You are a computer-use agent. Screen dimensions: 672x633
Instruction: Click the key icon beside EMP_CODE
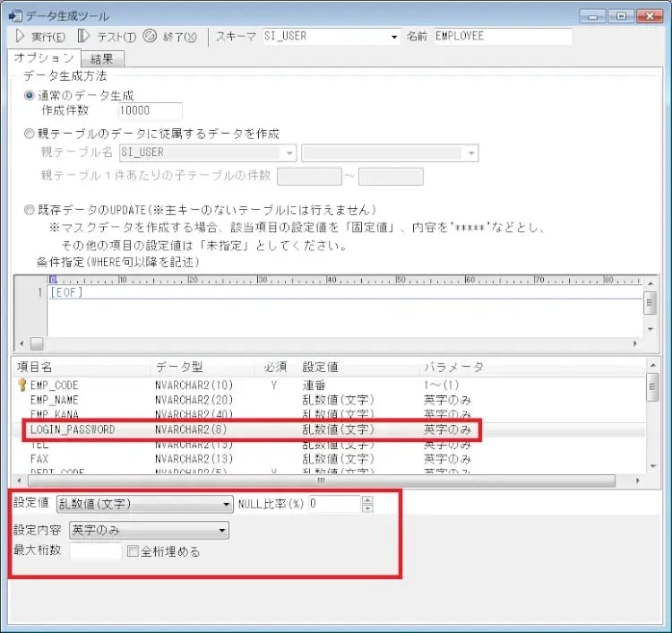[x=22, y=385]
